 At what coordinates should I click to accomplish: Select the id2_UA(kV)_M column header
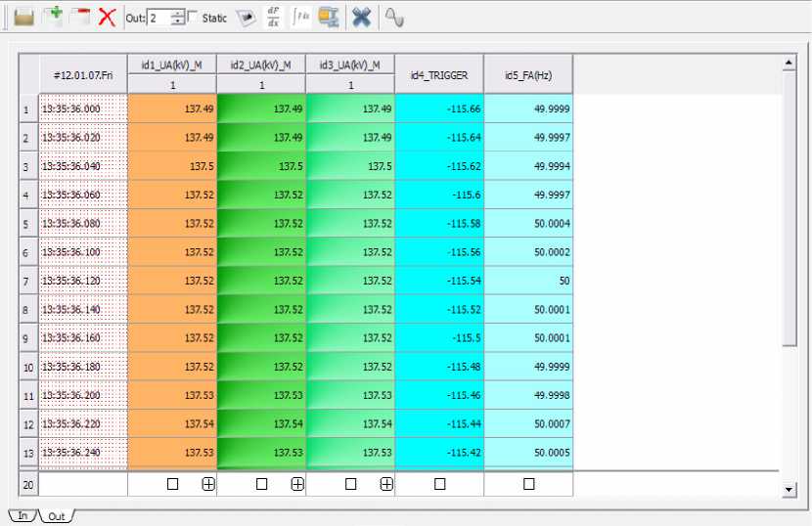[x=261, y=65]
